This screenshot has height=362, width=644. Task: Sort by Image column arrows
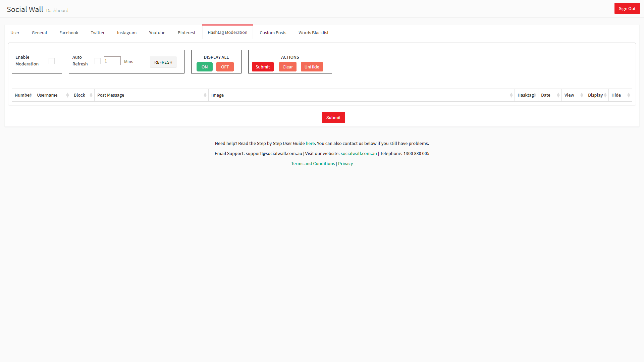pyautogui.click(x=511, y=95)
